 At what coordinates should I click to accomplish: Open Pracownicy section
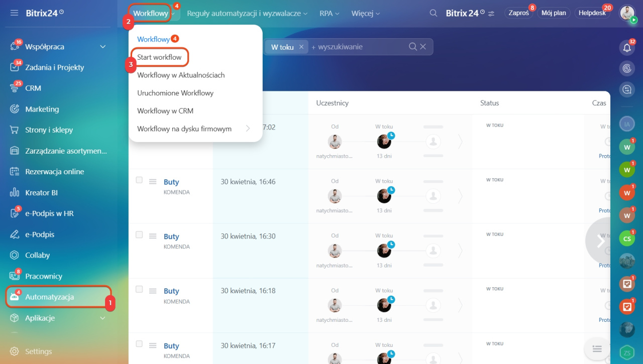[44, 276]
